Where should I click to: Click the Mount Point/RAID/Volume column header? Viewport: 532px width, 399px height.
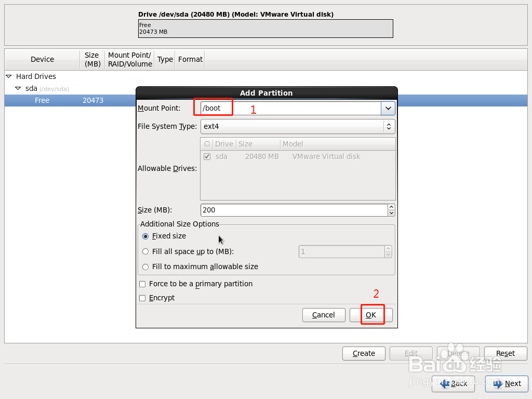click(129, 59)
